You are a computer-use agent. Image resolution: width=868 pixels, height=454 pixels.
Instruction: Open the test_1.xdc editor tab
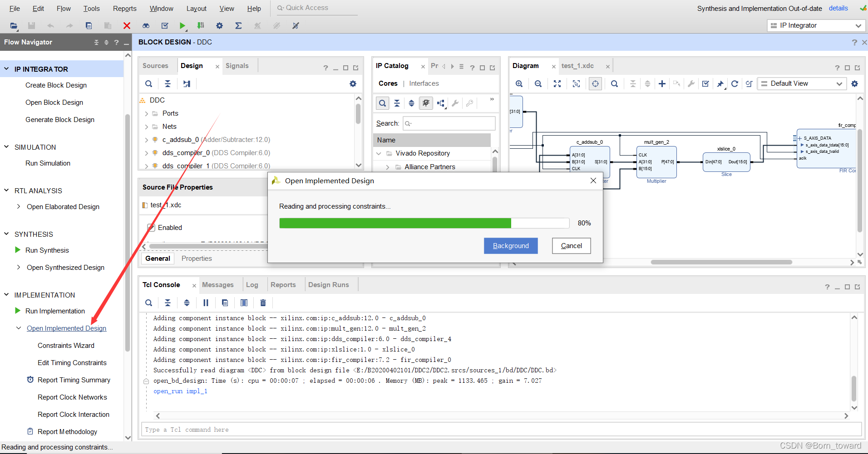(577, 66)
